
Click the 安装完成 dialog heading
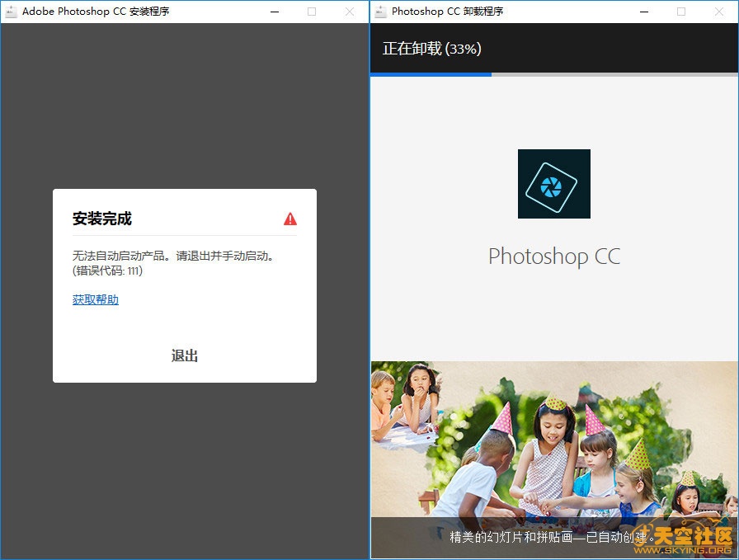coord(102,219)
